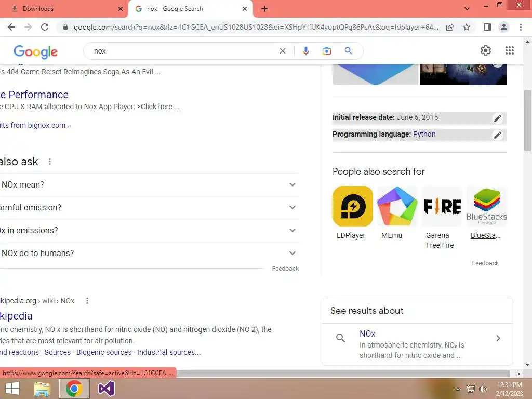
Task: Open Google quick settings gear
Action: 486,50
